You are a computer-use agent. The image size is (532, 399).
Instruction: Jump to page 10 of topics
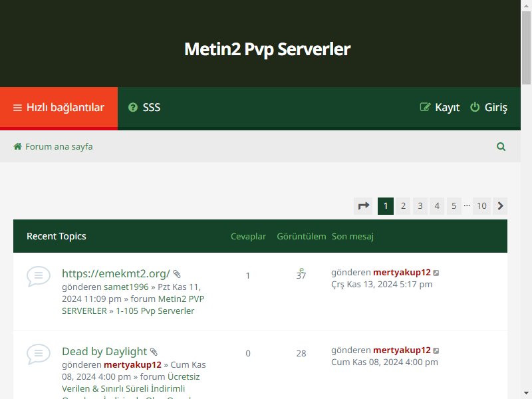(x=481, y=206)
